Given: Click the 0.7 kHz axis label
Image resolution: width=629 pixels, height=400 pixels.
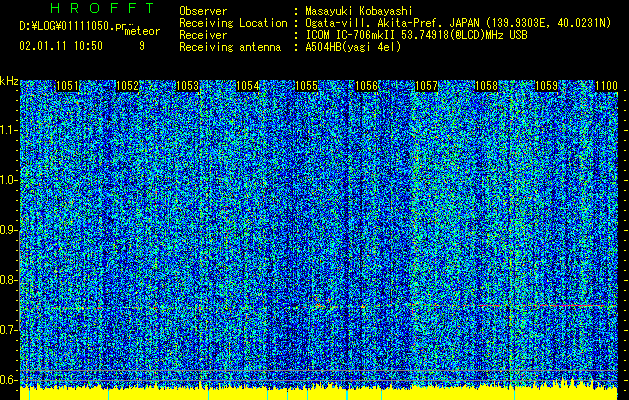Looking at the screenshot, I should [9, 330].
